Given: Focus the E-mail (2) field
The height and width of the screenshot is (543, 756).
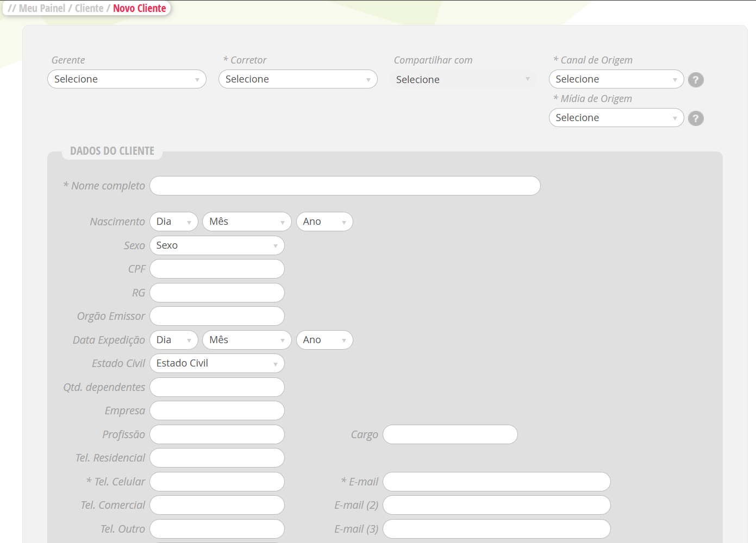Looking at the screenshot, I should [497, 505].
